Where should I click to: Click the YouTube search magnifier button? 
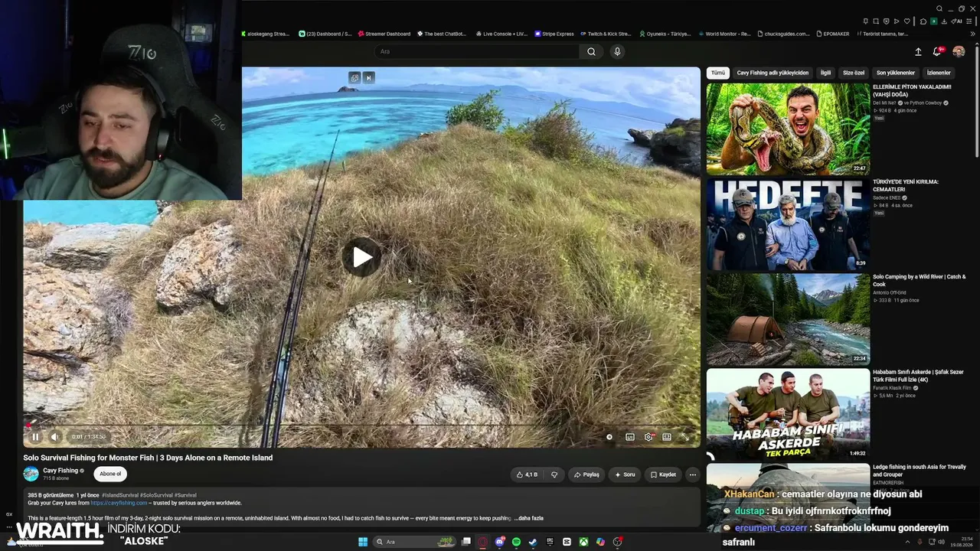[591, 51]
